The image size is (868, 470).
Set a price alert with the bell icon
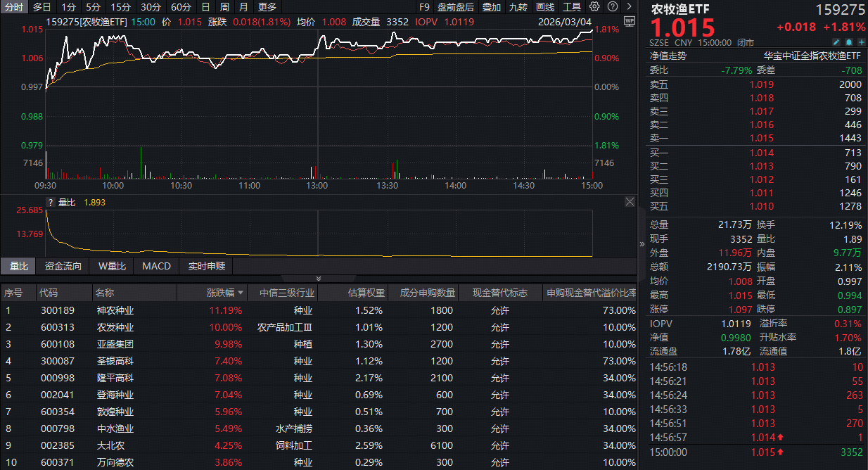849,42
